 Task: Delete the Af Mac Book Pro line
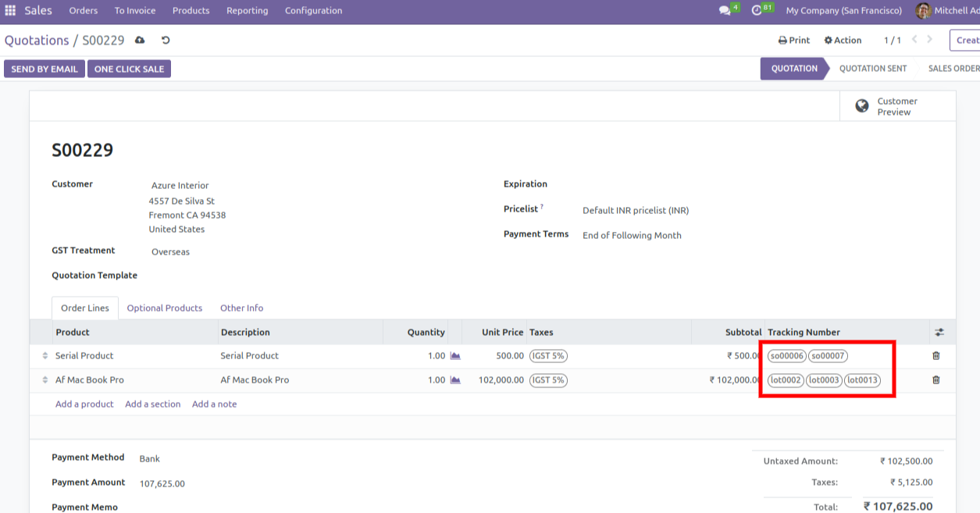point(936,380)
